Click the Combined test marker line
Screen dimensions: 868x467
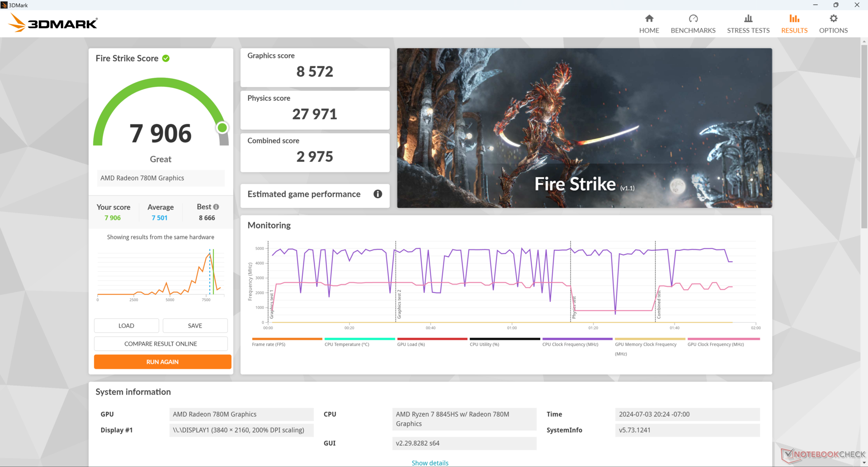(655, 281)
